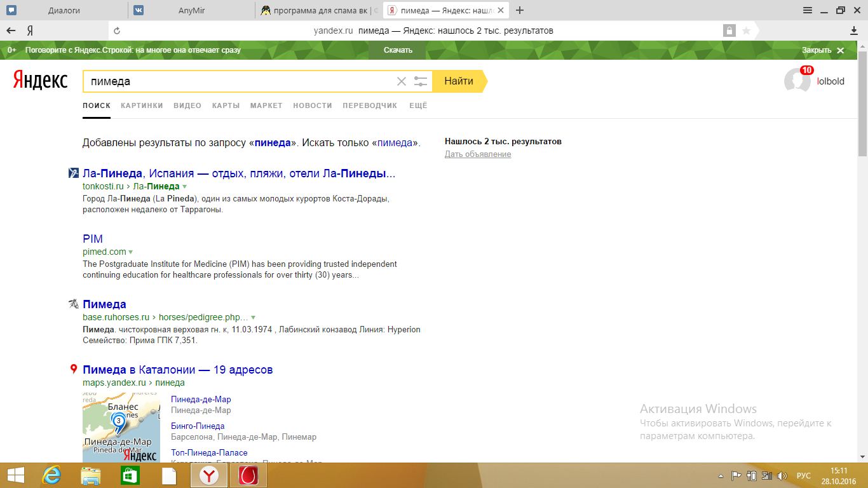Click the Яндекс logo
The width and height of the screenshot is (868, 488).
(x=40, y=81)
